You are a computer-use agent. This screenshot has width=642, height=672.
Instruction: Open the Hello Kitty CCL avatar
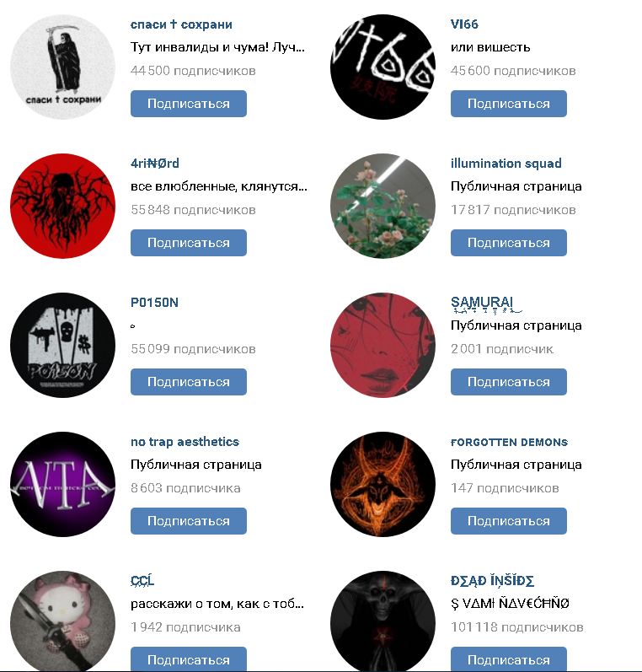(62, 621)
